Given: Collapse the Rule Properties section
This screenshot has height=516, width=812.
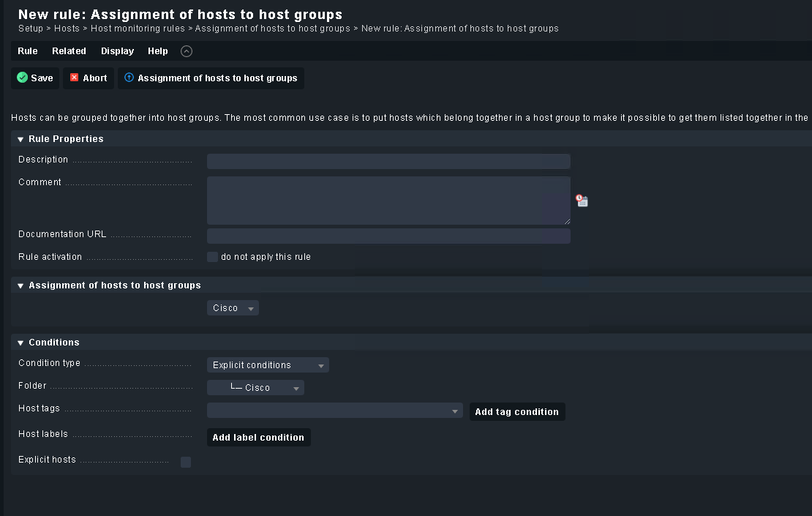Looking at the screenshot, I should click(x=20, y=139).
